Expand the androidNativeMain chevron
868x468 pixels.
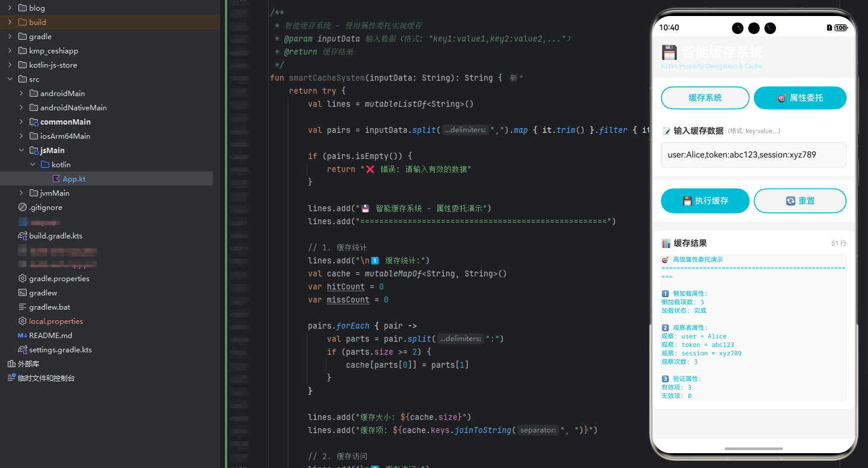[21, 108]
